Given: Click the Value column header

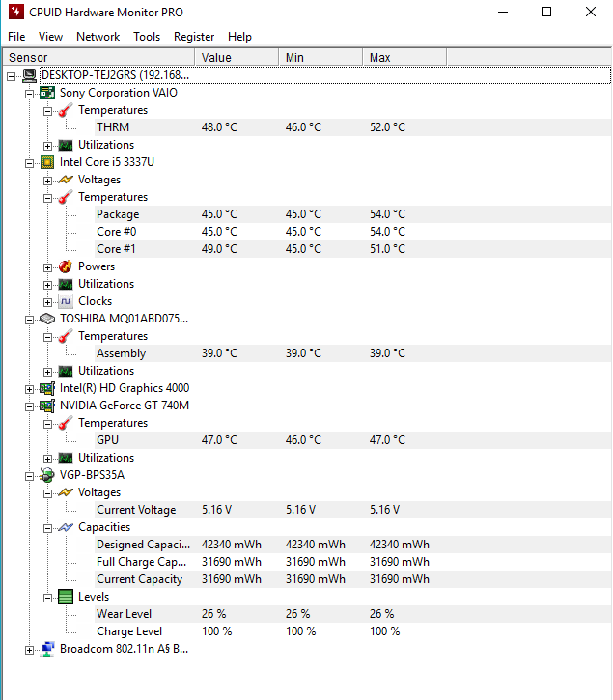Looking at the screenshot, I should (x=237, y=58).
